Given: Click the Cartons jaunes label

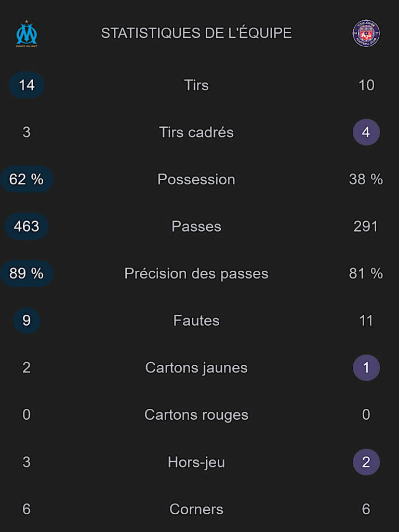Looking at the screenshot, I should (x=196, y=368).
